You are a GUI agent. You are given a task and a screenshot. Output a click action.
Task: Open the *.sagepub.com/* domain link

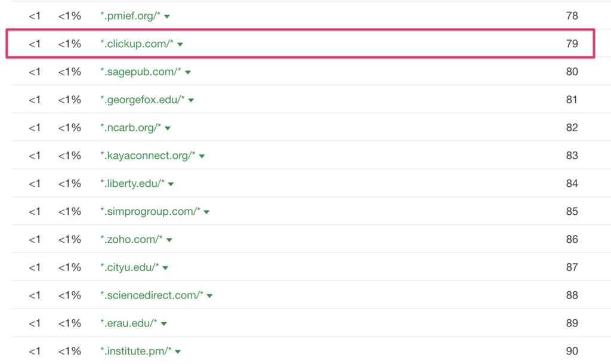click(x=141, y=72)
